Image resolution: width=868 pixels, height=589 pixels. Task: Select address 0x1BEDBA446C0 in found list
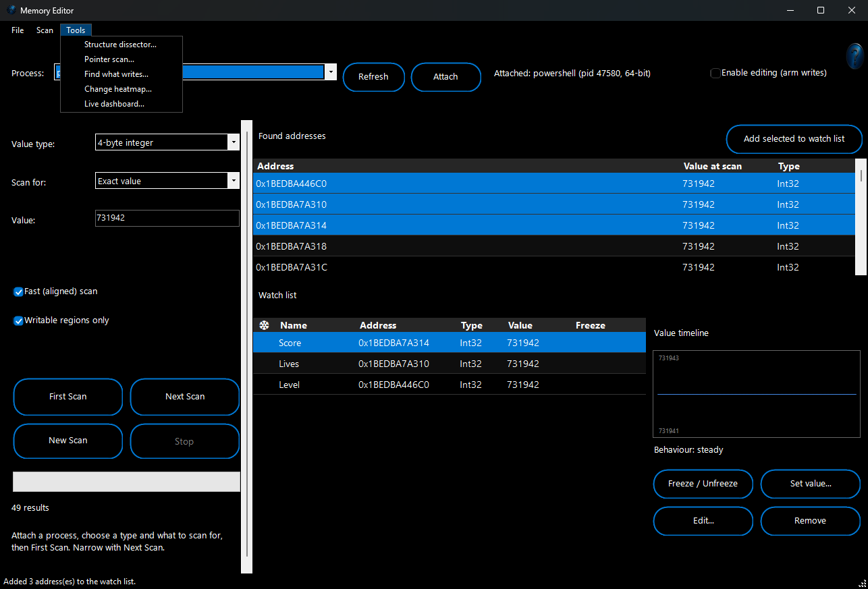(x=554, y=184)
